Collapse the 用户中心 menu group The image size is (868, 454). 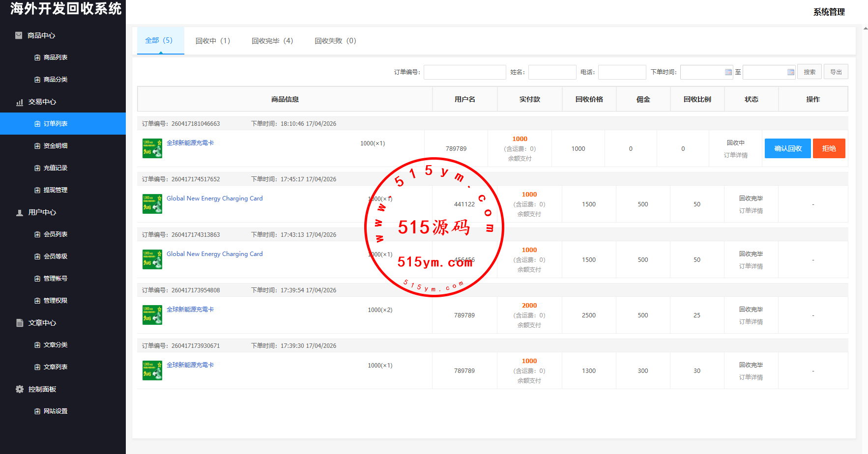coord(42,212)
